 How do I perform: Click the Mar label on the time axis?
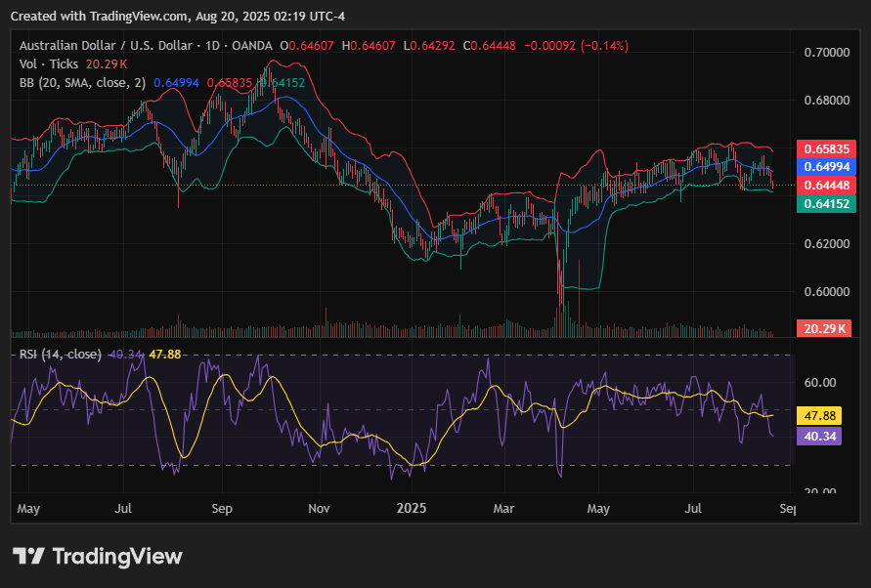pyautogui.click(x=503, y=509)
